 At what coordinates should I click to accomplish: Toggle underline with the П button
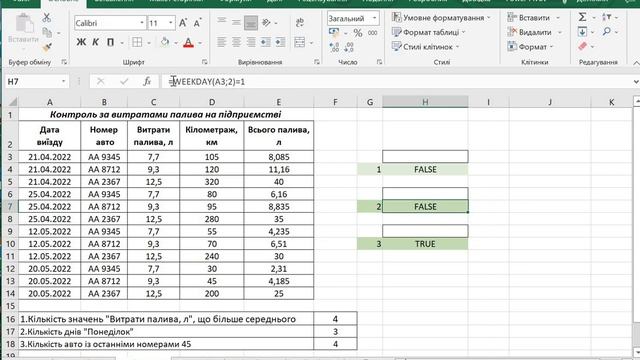pos(110,42)
